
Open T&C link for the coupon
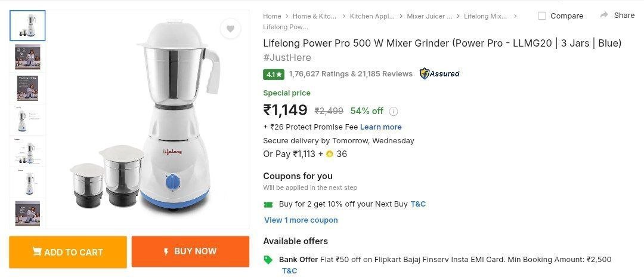pyautogui.click(x=418, y=204)
